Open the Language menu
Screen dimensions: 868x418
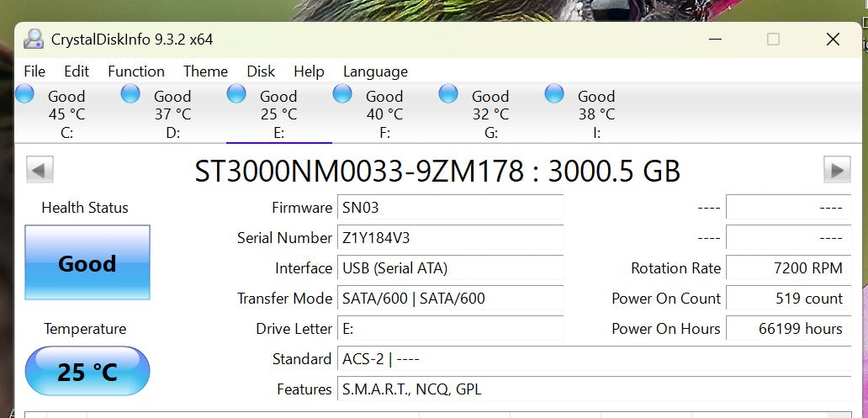point(375,71)
